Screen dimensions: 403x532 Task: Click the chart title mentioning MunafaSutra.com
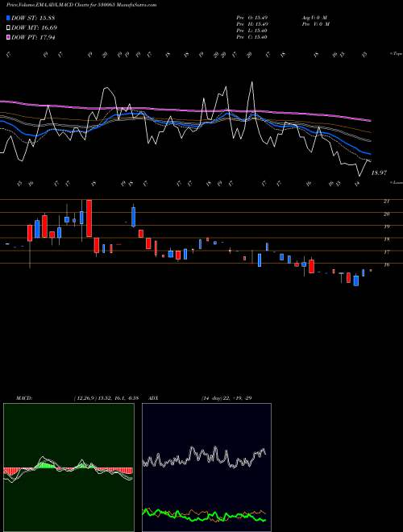point(81,5)
